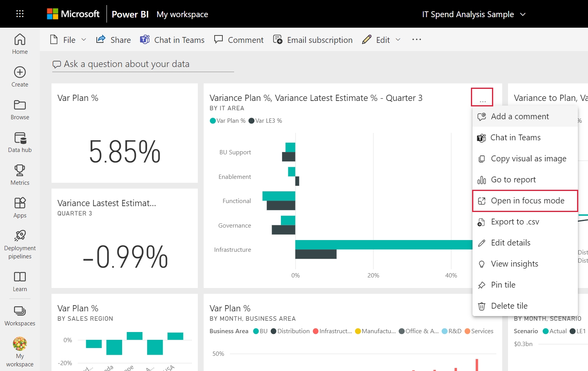Go to Home in sidebar
Screen dimensions: 588x371
click(20, 44)
